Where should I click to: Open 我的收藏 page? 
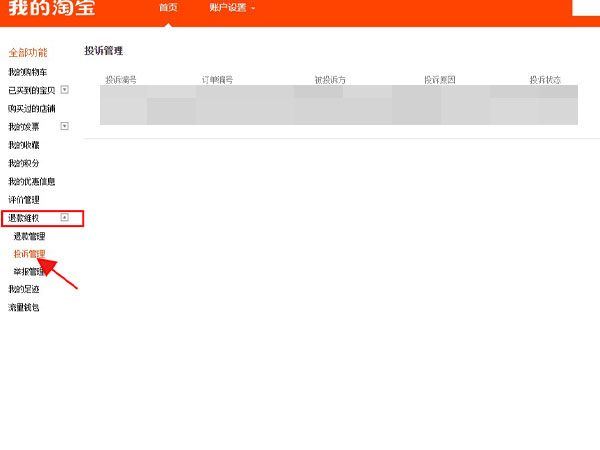24,145
